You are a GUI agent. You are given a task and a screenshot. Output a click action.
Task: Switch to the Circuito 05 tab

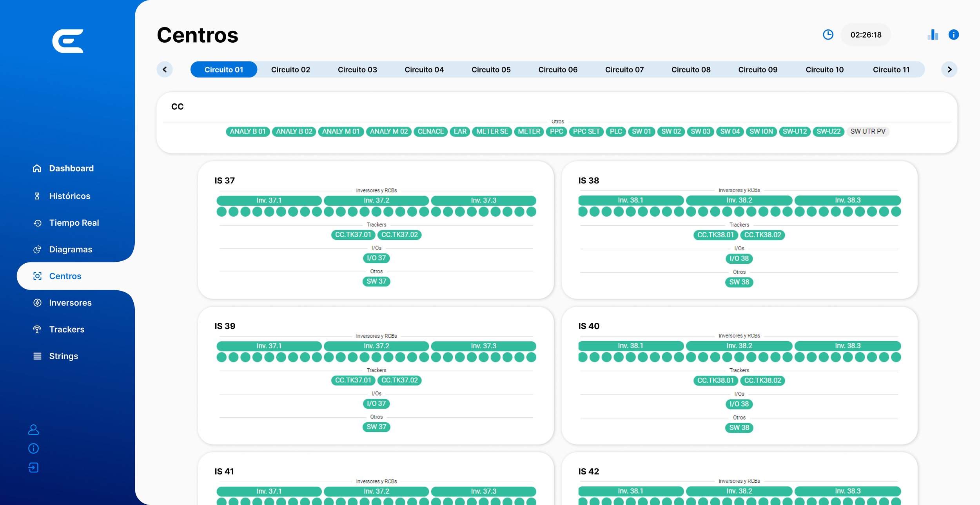click(x=491, y=70)
